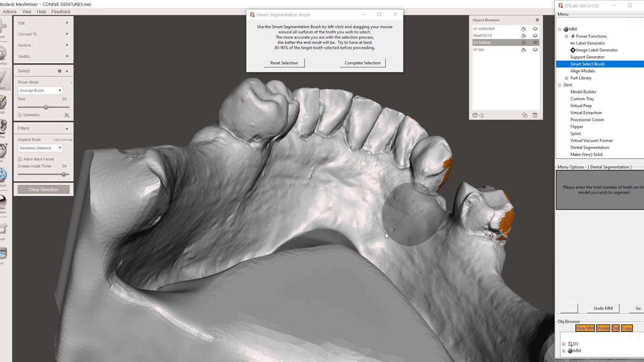Image resolution: width=644 pixels, height=362 pixels.
Task: Toggle Hide MM in Obj Browser
Action: point(585,328)
